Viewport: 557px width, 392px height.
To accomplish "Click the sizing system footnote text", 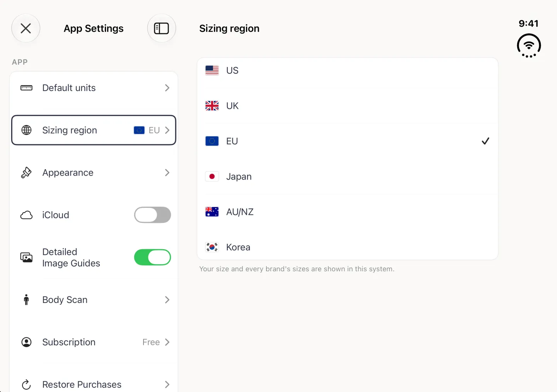I will click(x=297, y=269).
